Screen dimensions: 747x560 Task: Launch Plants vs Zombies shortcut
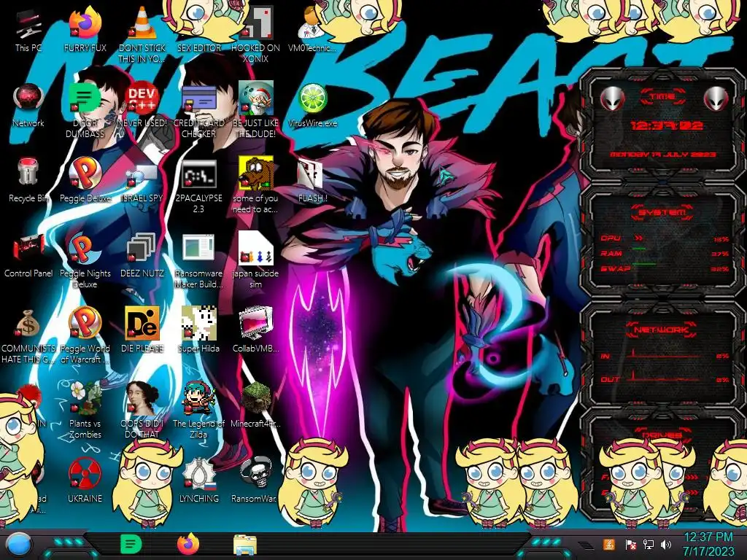(85, 398)
